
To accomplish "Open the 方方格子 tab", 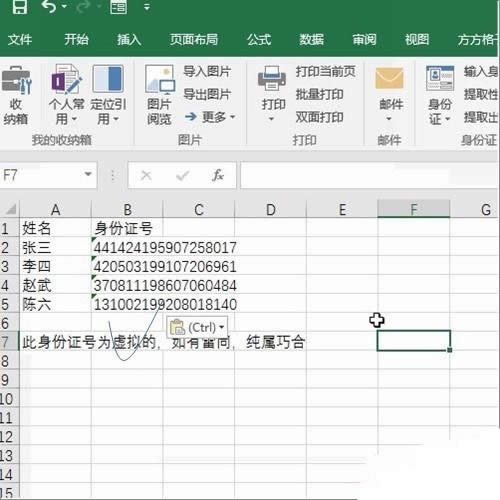I will [477, 40].
